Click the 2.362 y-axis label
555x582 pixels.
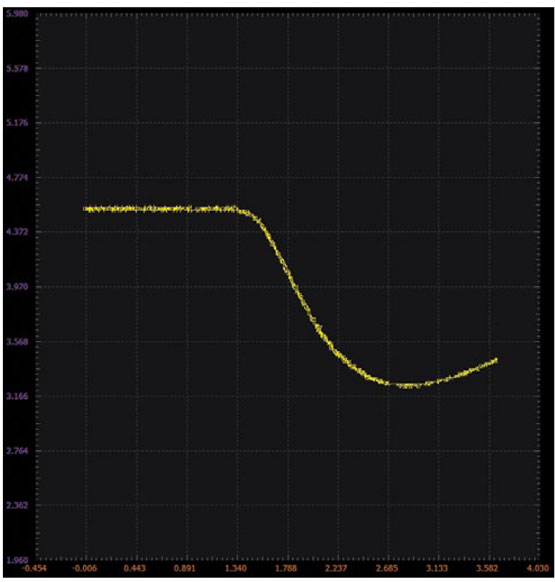tap(17, 505)
